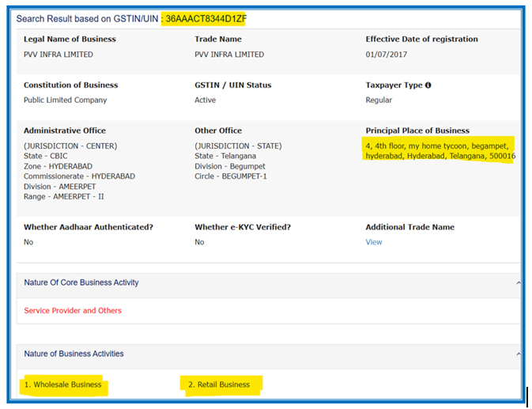
Task: Click the Range - AMEERPET - II line
Action: click(x=63, y=196)
